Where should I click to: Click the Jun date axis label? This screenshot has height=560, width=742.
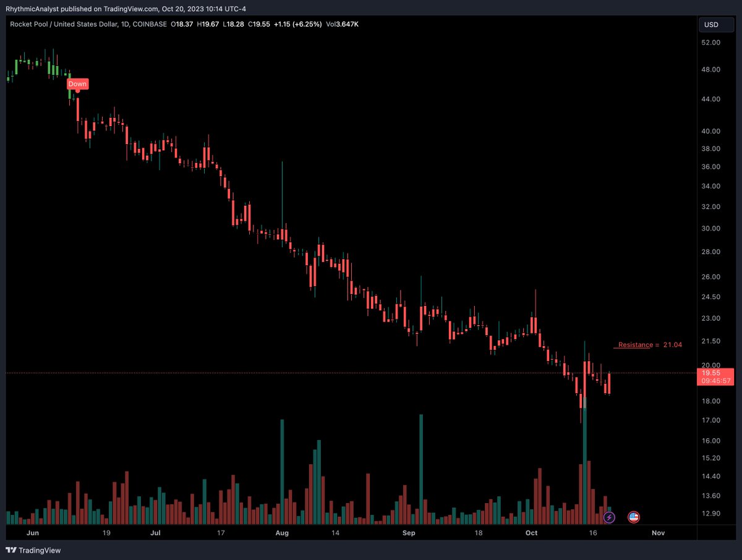click(33, 532)
